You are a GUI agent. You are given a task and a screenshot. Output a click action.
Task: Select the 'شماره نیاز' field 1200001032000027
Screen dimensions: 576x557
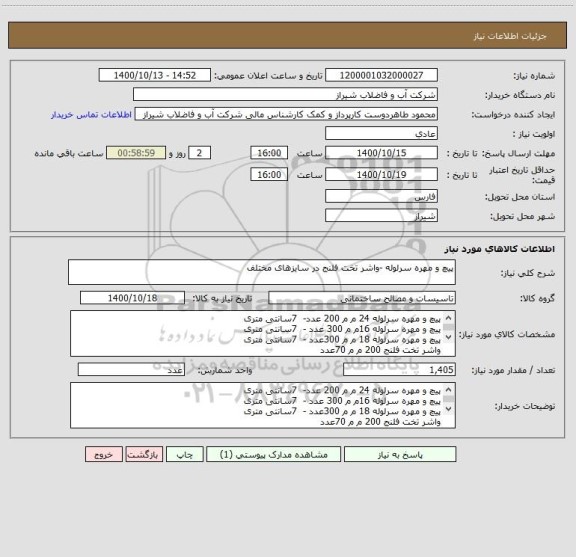381,75
